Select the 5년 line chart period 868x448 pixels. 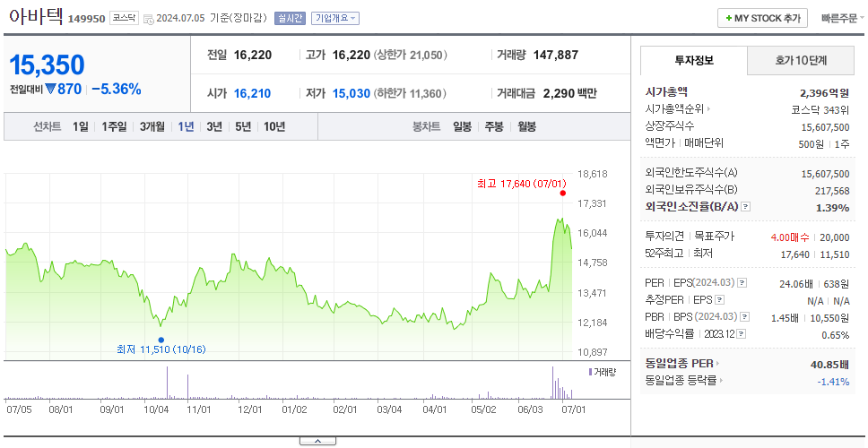[243, 126]
